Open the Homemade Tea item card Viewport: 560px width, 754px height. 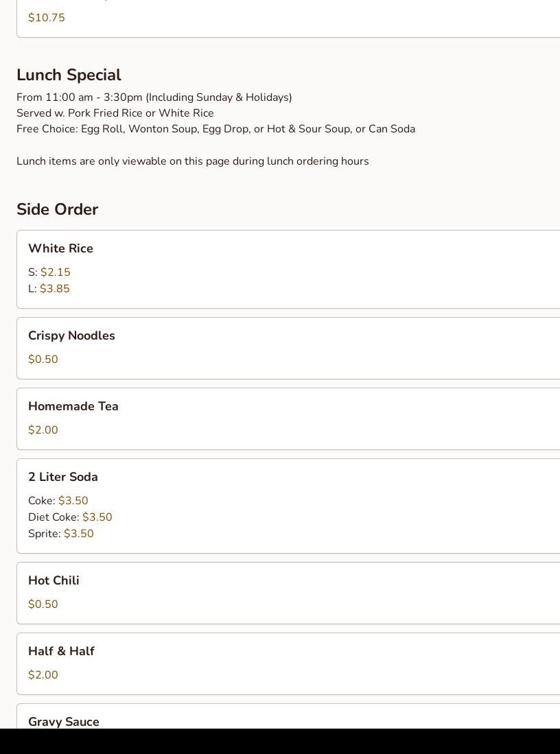pyautogui.click(x=289, y=419)
